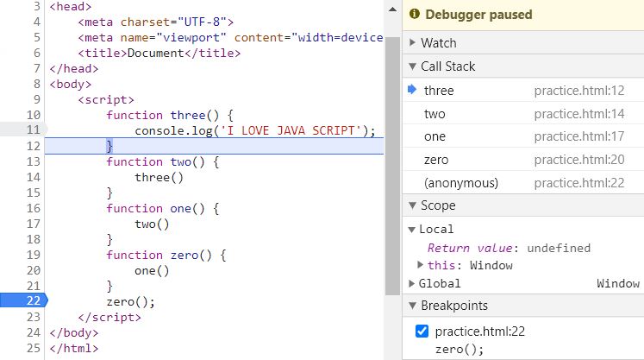
Task: Add a breakpoint on line number 12
Action: click(34, 146)
